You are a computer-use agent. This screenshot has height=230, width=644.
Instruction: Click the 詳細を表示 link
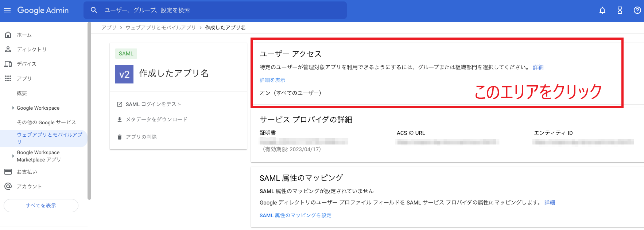click(x=272, y=80)
